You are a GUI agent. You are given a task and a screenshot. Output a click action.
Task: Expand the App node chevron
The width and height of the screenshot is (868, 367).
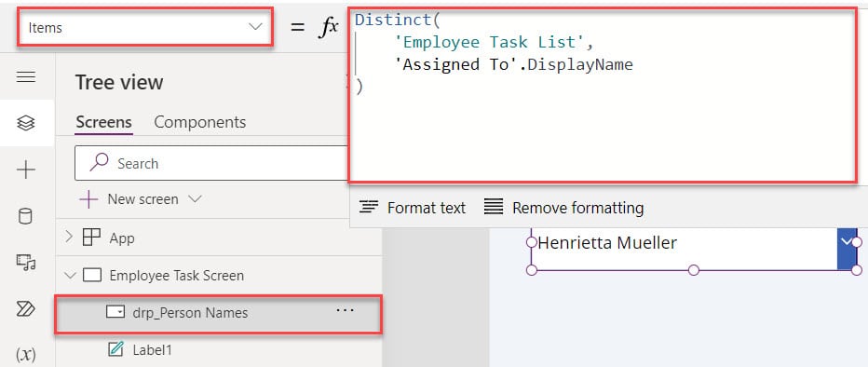69,238
